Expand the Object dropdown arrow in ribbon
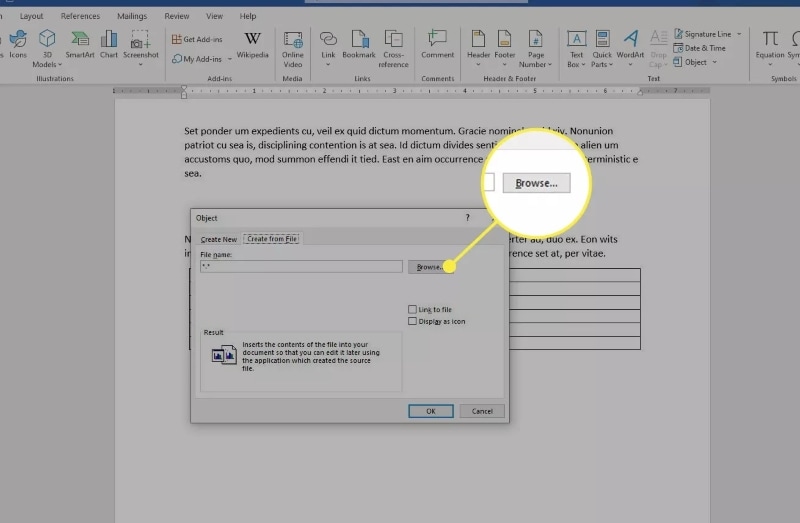800x523 pixels. [x=714, y=62]
